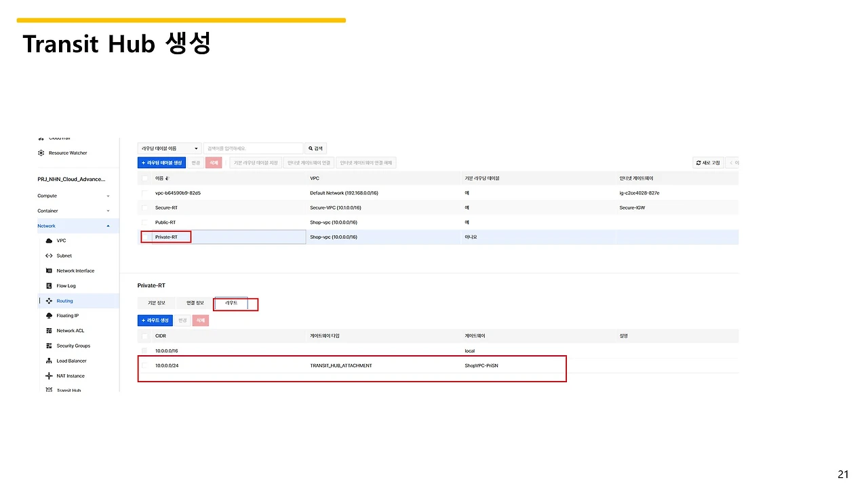Click the Floating IP icon
868x488 pixels.
pos(49,316)
